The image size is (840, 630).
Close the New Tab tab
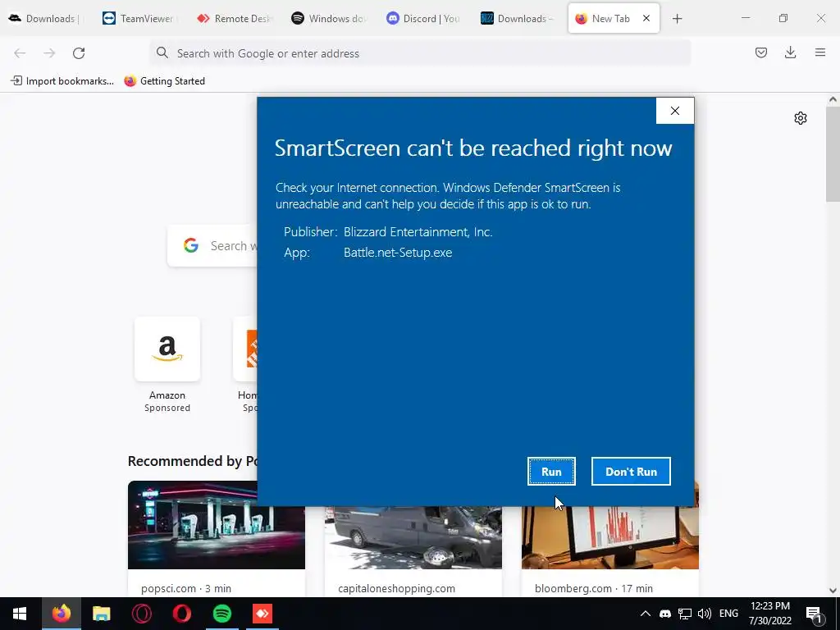click(x=646, y=18)
